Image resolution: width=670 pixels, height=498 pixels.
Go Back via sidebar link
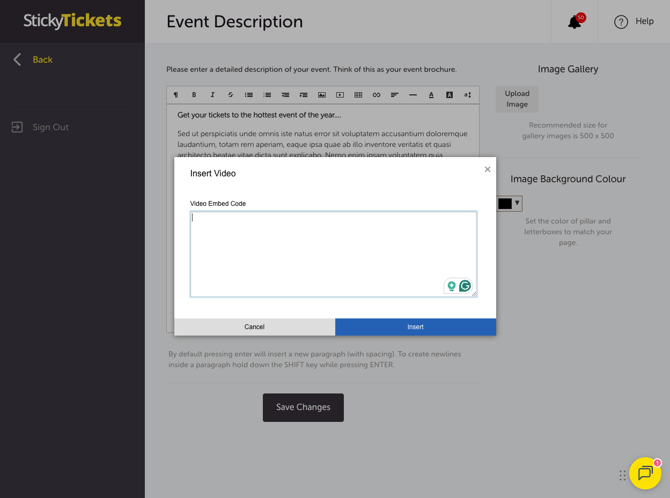pyautogui.click(x=42, y=59)
